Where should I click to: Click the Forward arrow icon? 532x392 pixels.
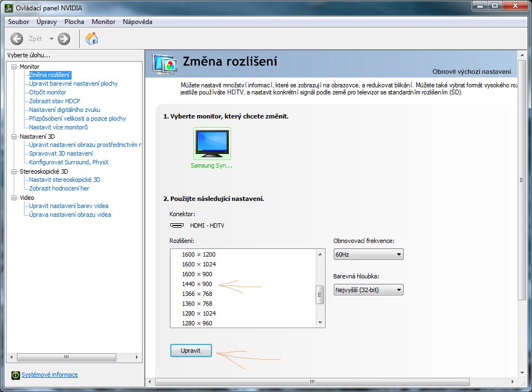(64, 39)
